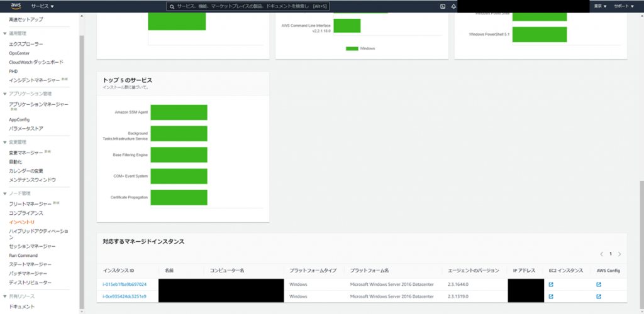Open ハイブリッドアクティベーション in sidebar

38,234
